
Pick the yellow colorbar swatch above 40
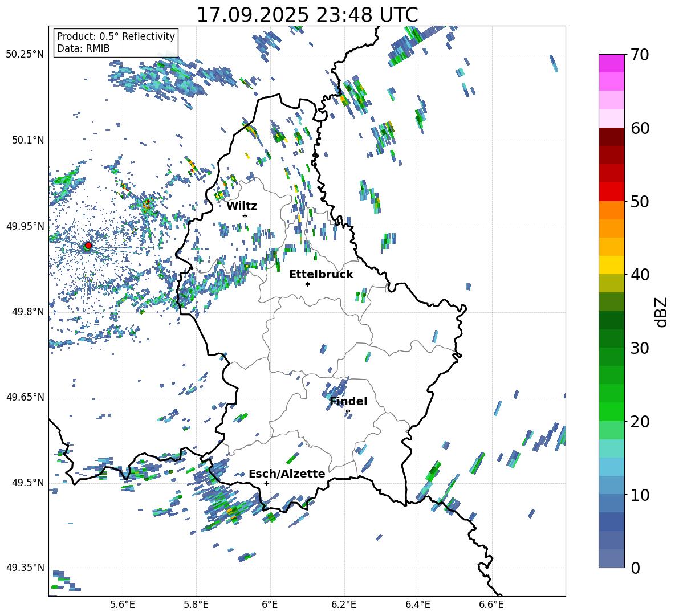(612, 265)
